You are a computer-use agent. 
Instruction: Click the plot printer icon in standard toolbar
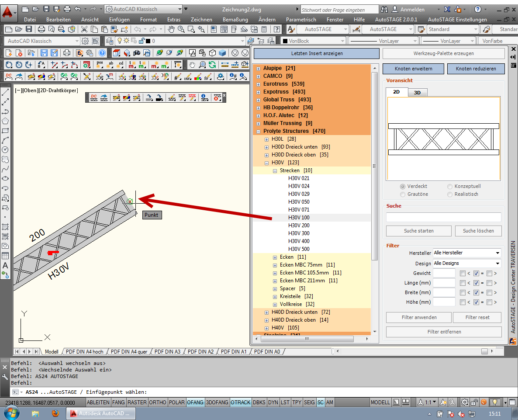pyautogui.click(x=41, y=29)
